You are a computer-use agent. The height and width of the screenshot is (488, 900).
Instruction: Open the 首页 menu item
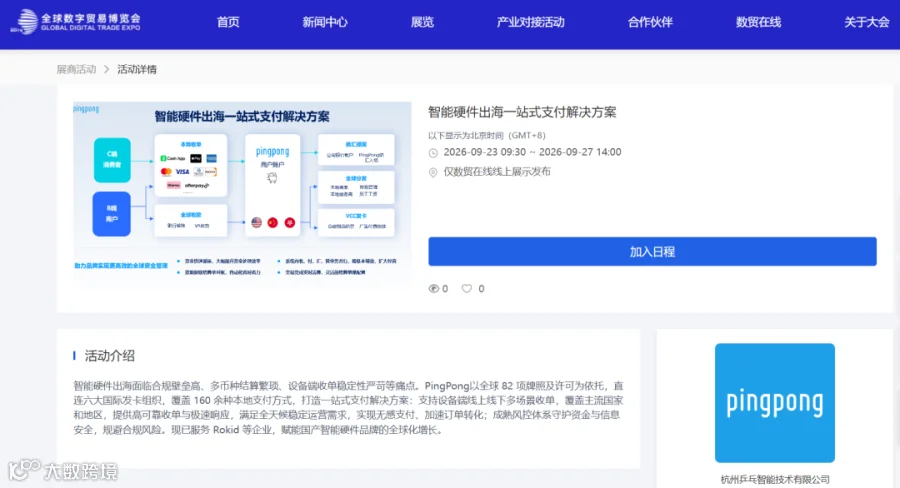click(228, 22)
